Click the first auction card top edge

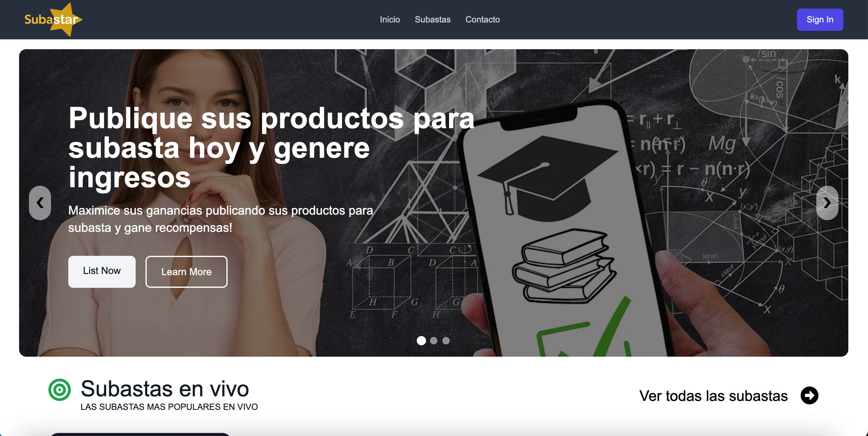click(x=140, y=434)
